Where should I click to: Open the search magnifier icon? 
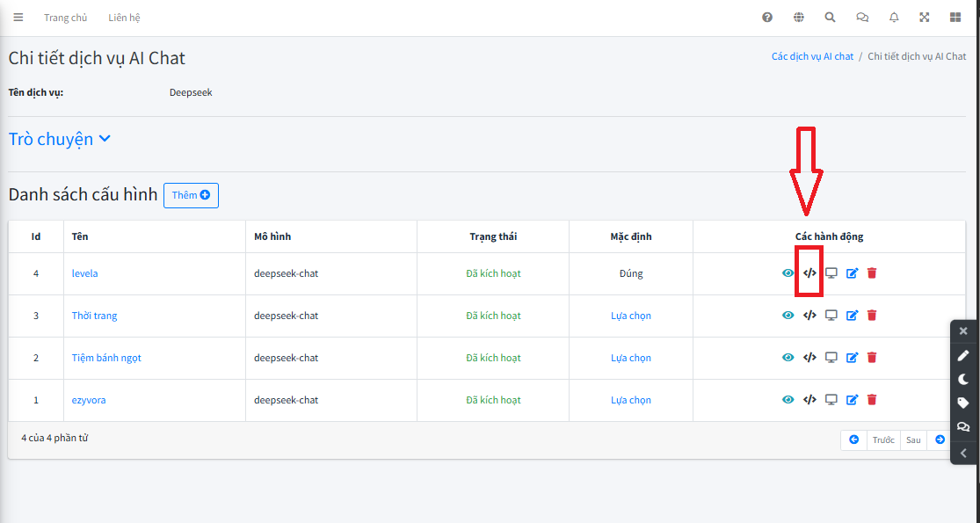(830, 18)
